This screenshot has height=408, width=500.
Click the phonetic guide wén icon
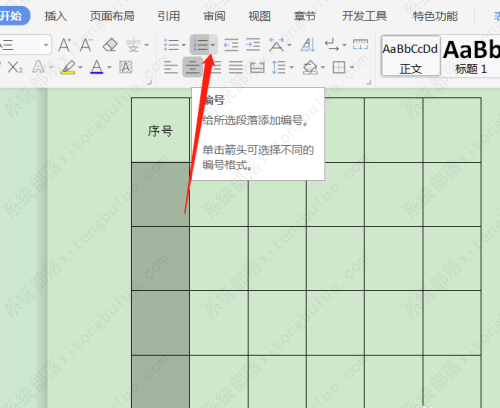[133, 45]
